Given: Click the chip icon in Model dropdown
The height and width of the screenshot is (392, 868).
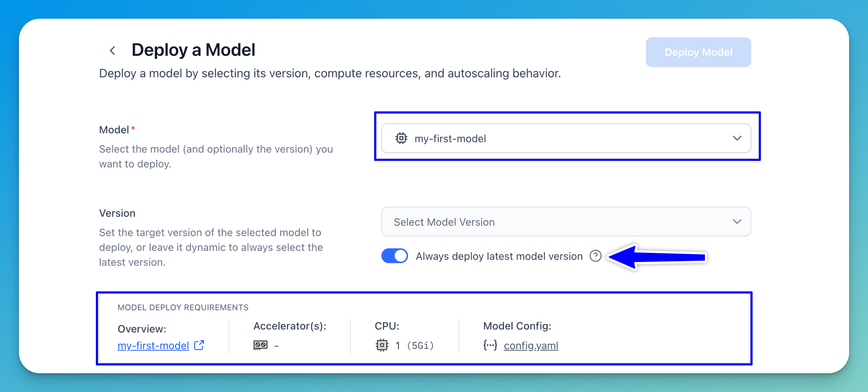Looking at the screenshot, I should (x=401, y=138).
